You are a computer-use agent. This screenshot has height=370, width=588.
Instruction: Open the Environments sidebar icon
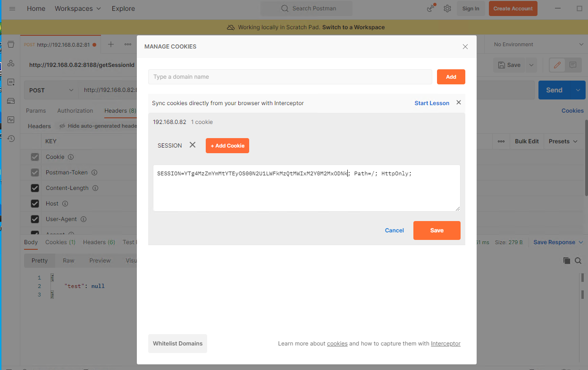pyautogui.click(x=11, y=82)
